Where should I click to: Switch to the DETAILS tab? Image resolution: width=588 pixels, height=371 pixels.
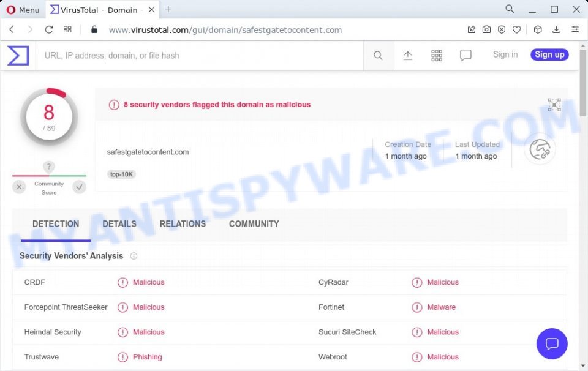click(119, 224)
